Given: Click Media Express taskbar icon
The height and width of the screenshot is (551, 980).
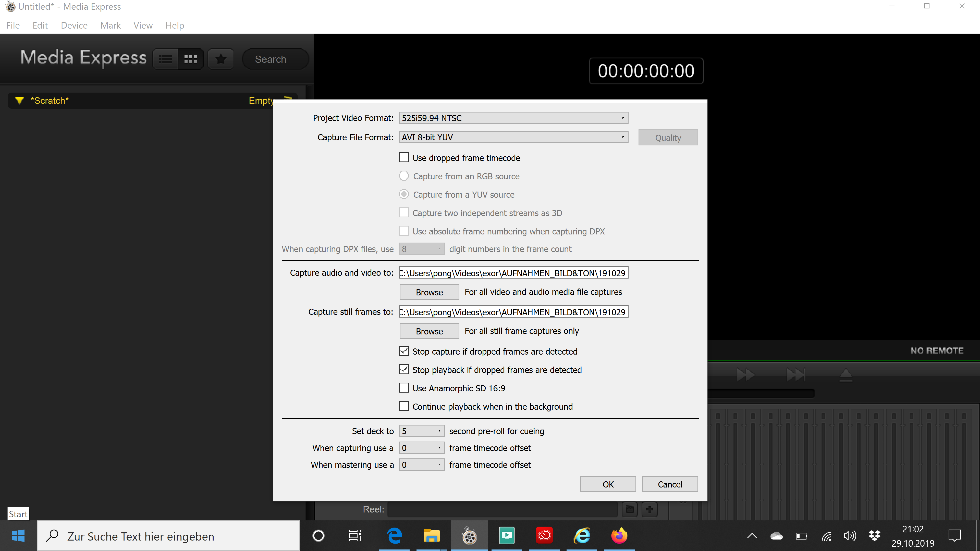Looking at the screenshot, I should click(470, 536).
